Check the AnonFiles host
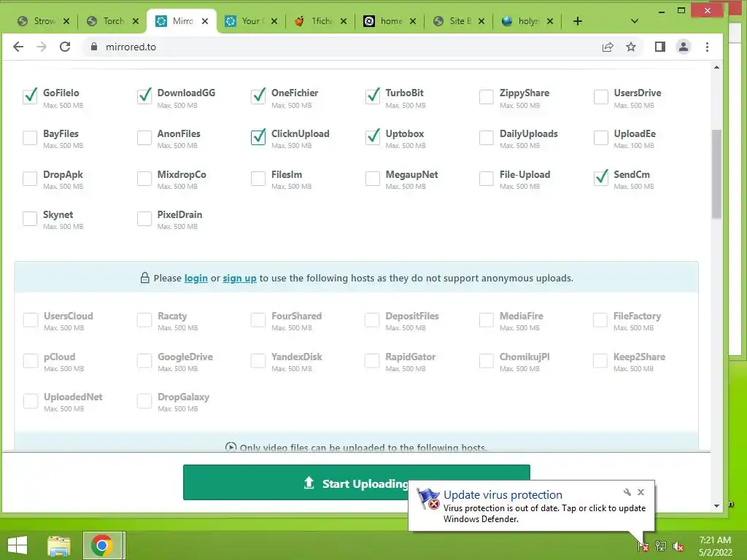 144,138
